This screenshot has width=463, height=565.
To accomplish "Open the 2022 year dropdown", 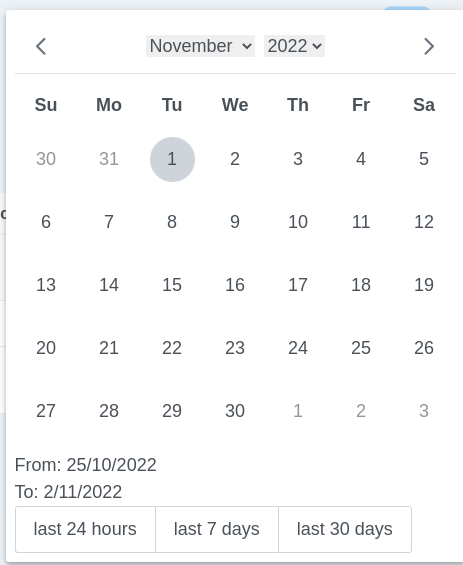I will [294, 46].
